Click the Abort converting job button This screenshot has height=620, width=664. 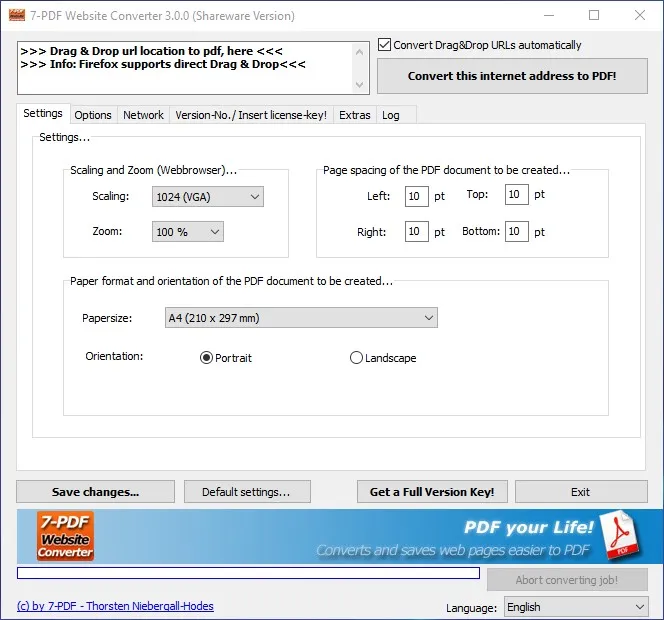(x=567, y=580)
